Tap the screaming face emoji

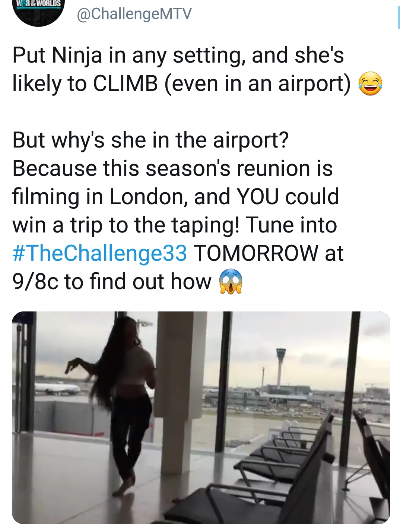click(x=230, y=282)
